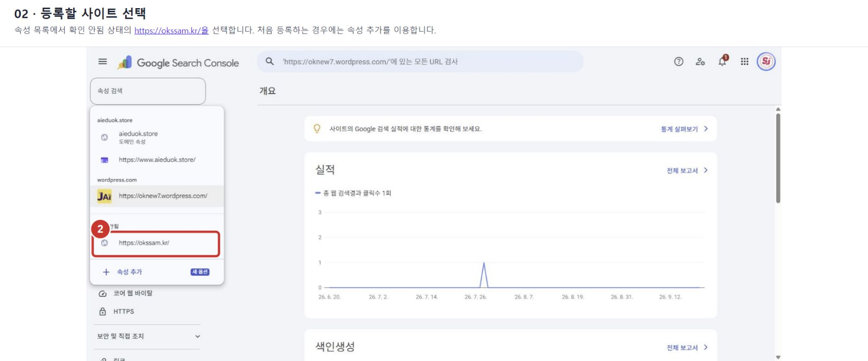Open the hamburger main menu
The image size is (868, 361).
(x=102, y=62)
